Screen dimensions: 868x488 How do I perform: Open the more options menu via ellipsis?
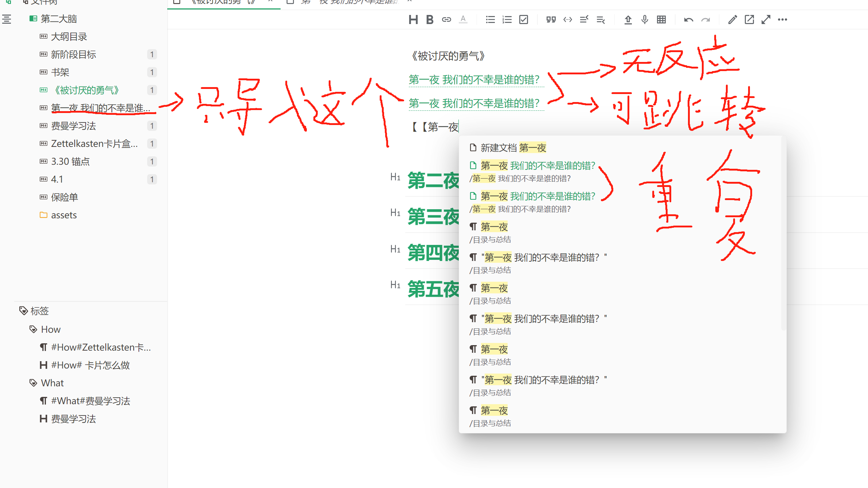click(x=782, y=20)
